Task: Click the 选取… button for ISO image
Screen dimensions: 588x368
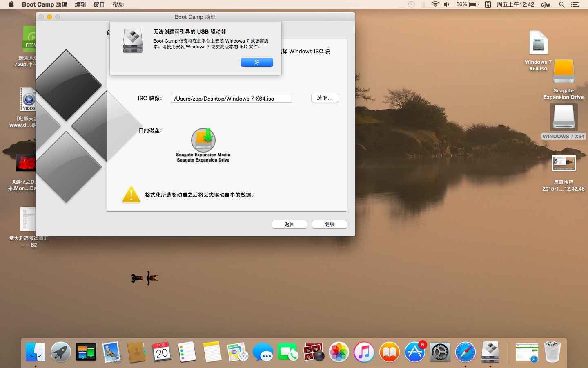Action: click(325, 98)
